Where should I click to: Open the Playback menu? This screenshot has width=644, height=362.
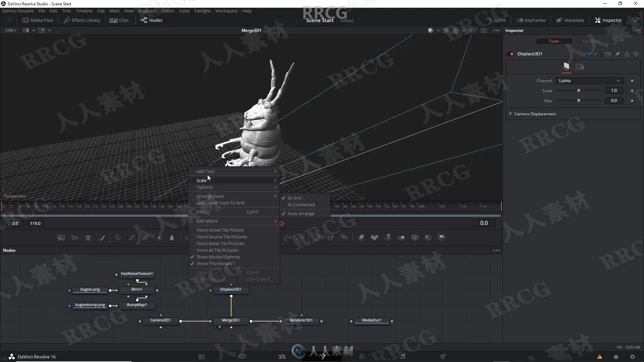(147, 11)
